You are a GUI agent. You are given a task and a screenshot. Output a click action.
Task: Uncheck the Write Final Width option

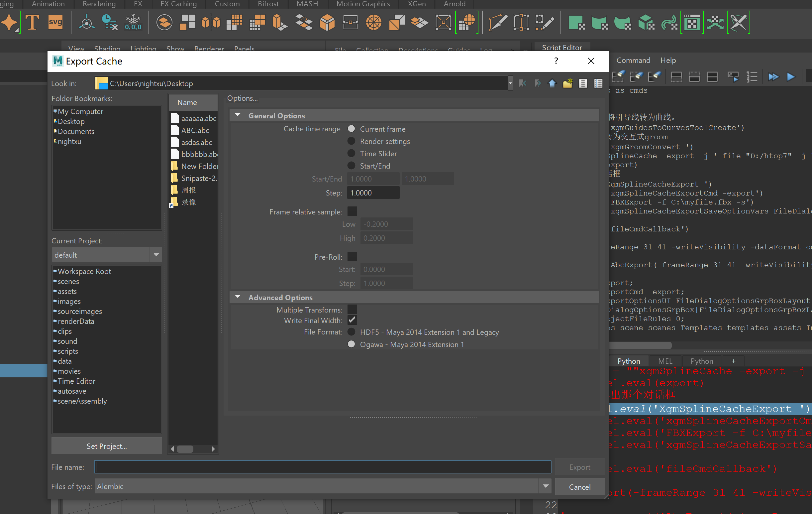[x=352, y=320]
